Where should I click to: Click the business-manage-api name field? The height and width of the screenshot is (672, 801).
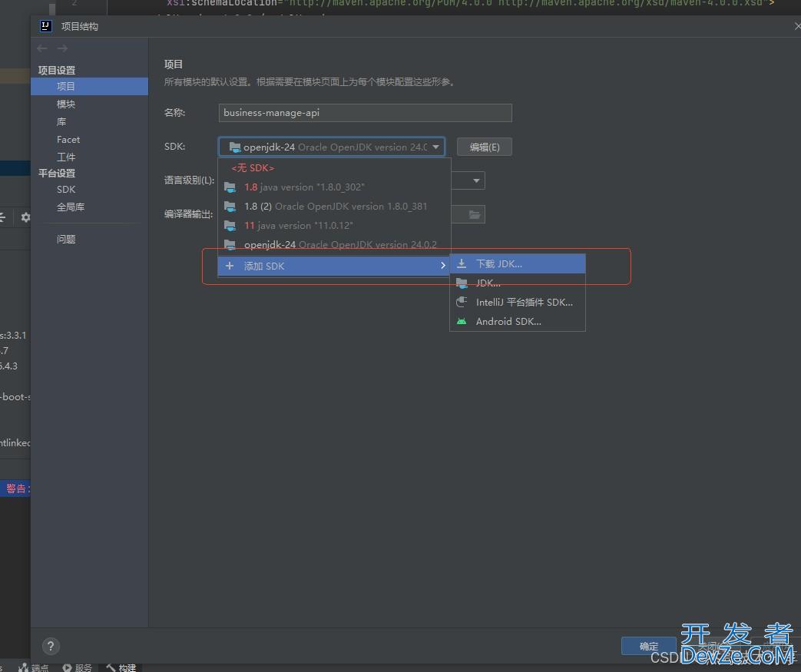(x=365, y=113)
